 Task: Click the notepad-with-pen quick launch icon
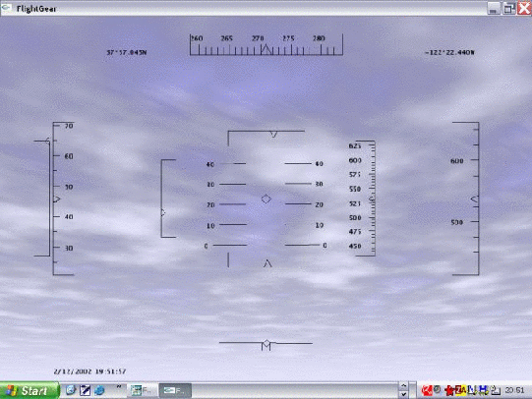point(85,390)
